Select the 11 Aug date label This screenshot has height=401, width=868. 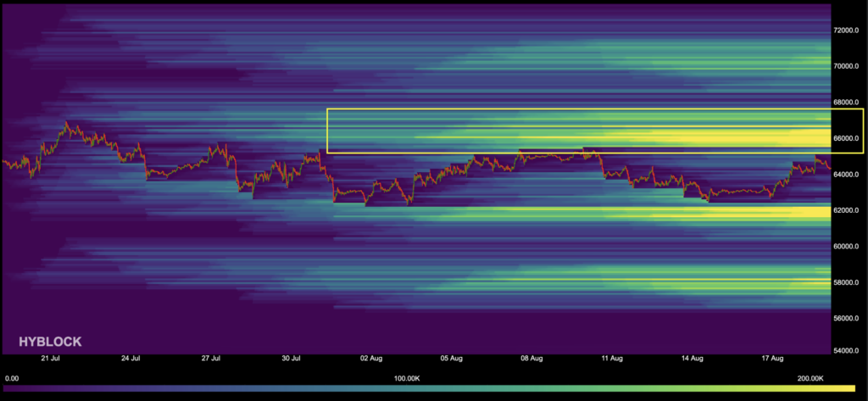coord(612,359)
